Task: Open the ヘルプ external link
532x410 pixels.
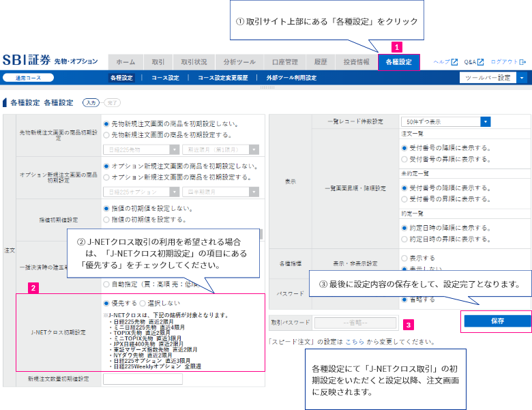Action: coord(445,62)
